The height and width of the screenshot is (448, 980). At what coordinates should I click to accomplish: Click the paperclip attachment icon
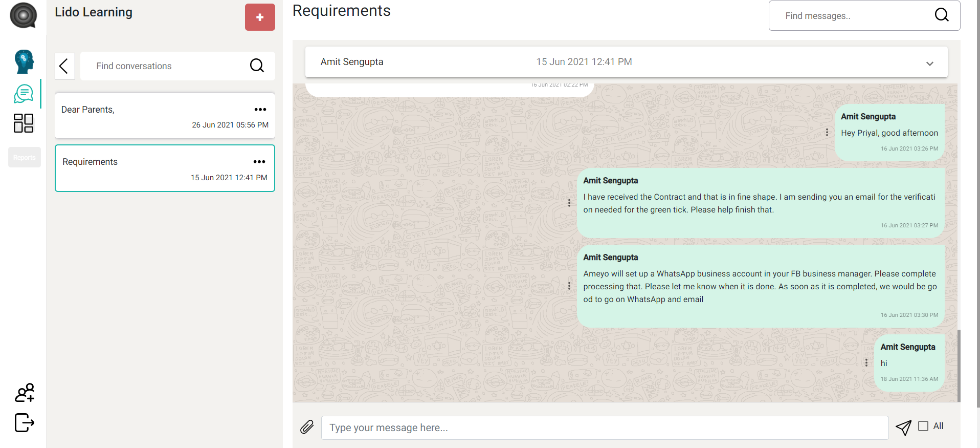307,427
